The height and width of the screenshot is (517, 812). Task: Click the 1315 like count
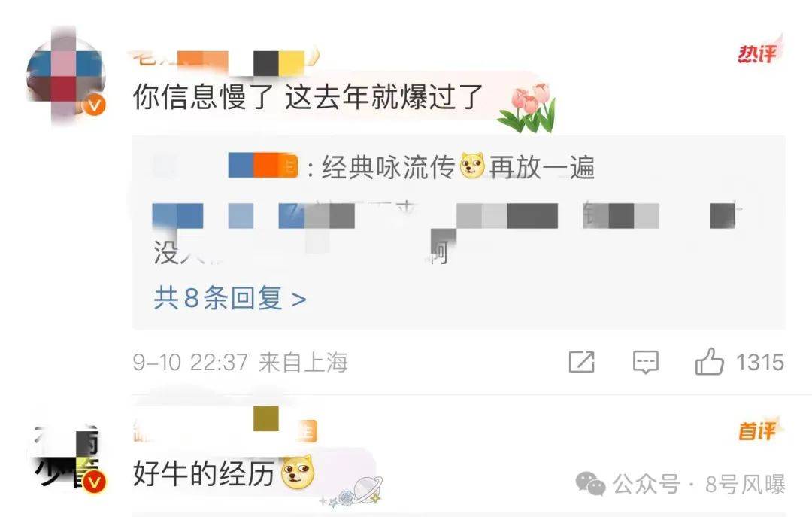click(x=759, y=362)
